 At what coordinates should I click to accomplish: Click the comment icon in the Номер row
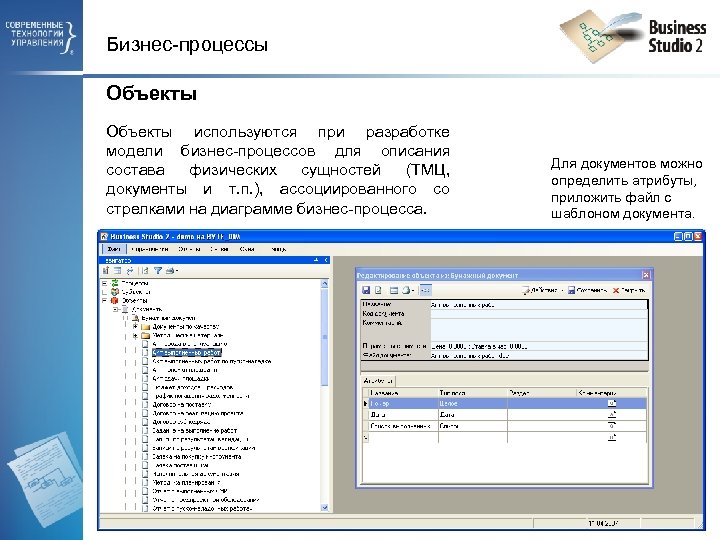[x=612, y=404]
